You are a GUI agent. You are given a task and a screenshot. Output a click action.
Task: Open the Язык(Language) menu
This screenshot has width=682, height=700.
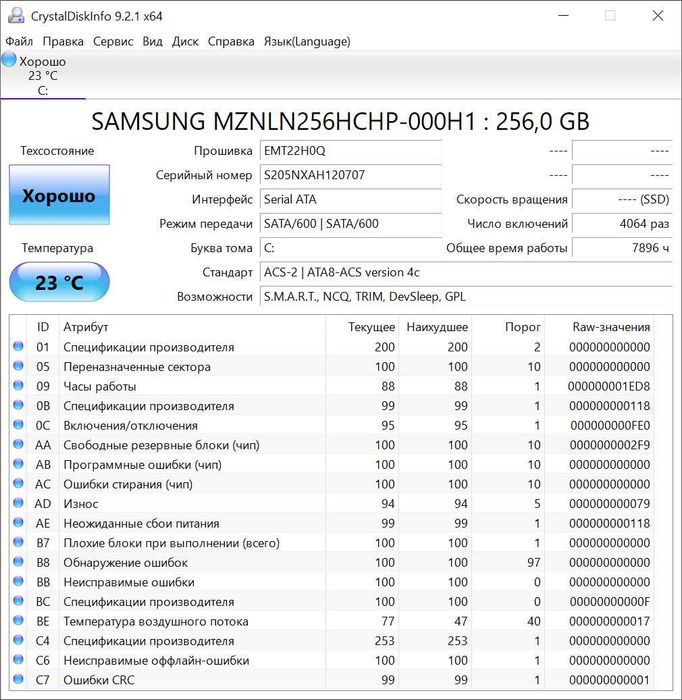pyautogui.click(x=307, y=42)
